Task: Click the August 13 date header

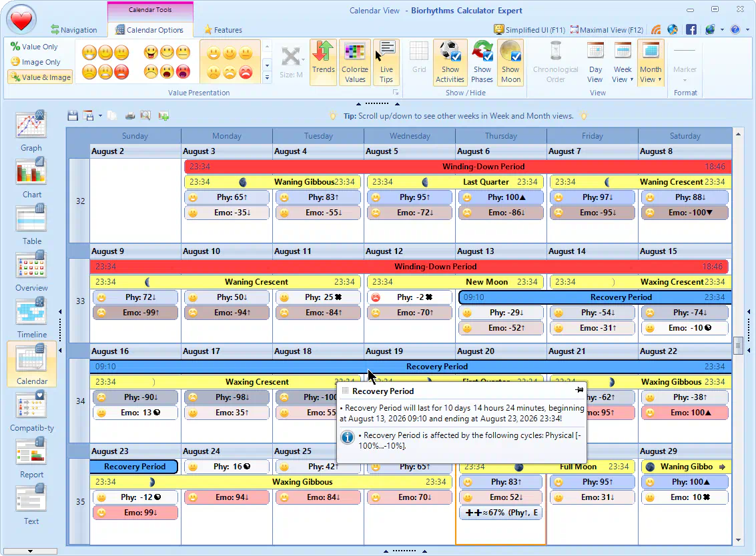Action: pyautogui.click(x=500, y=251)
